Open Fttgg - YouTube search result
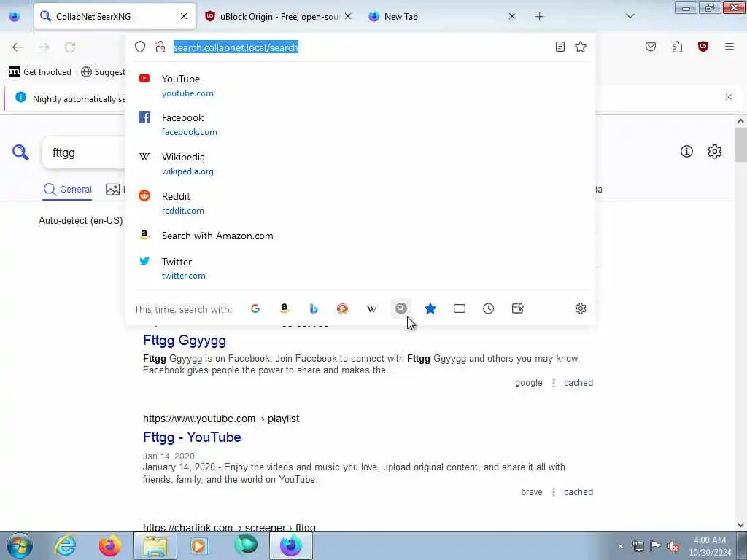Viewport: 747px width, 560px height. pos(192,437)
